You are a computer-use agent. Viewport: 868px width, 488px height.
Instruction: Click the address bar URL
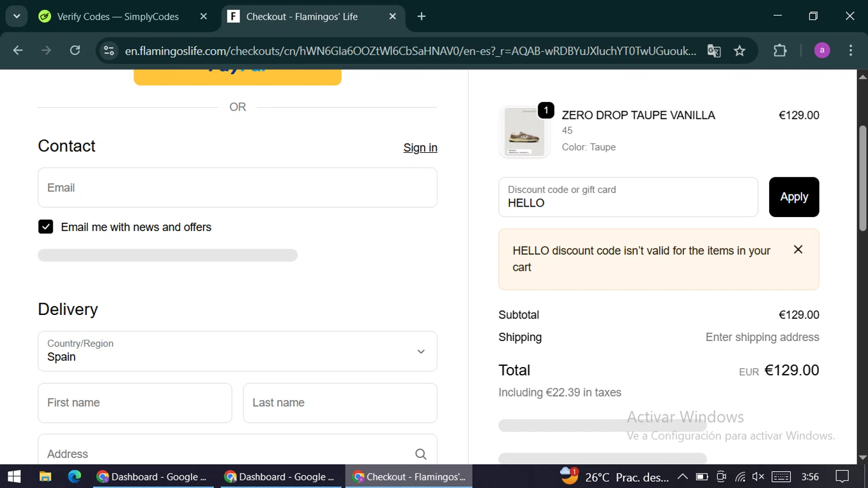tap(410, 51)
